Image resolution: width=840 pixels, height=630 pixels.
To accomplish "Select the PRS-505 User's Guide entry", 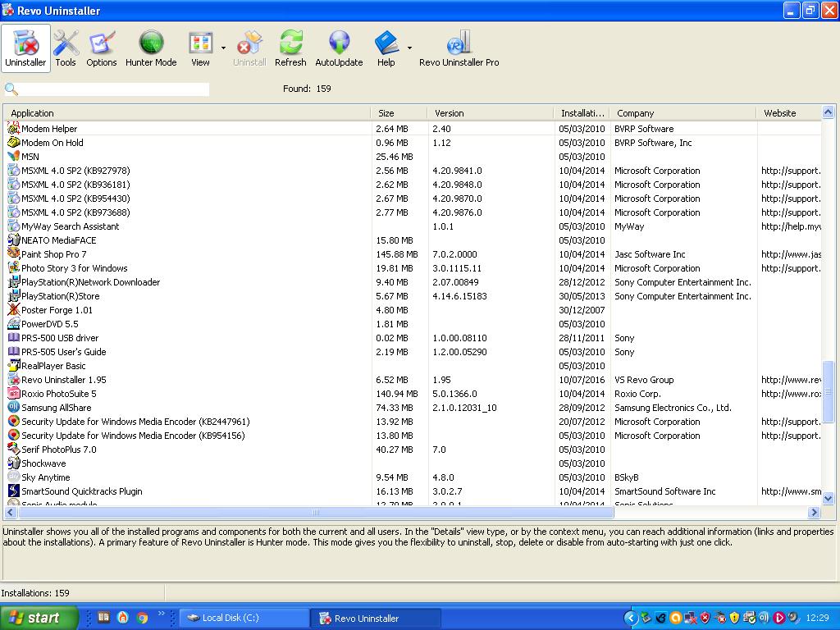I will coord(64,351).
